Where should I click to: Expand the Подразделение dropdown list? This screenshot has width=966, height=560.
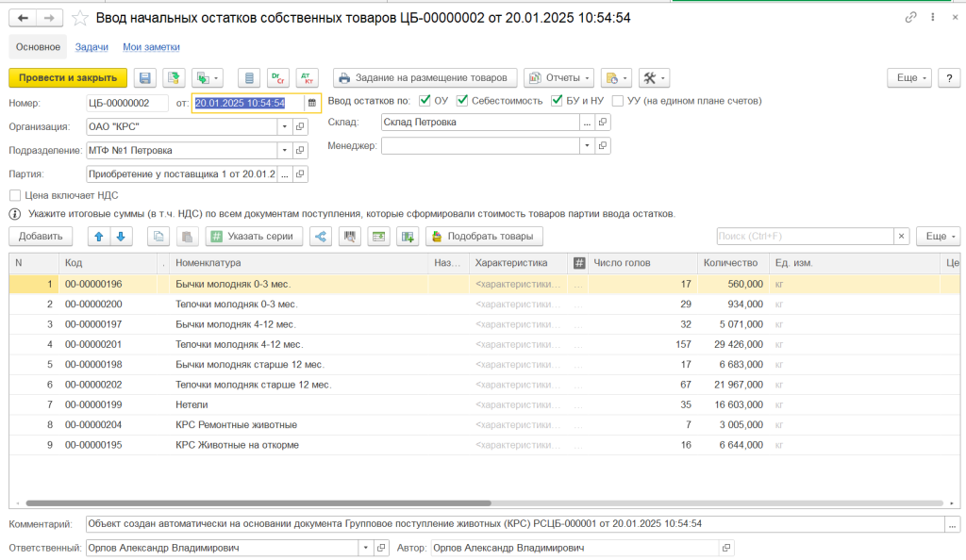click(x=285, y=150)
